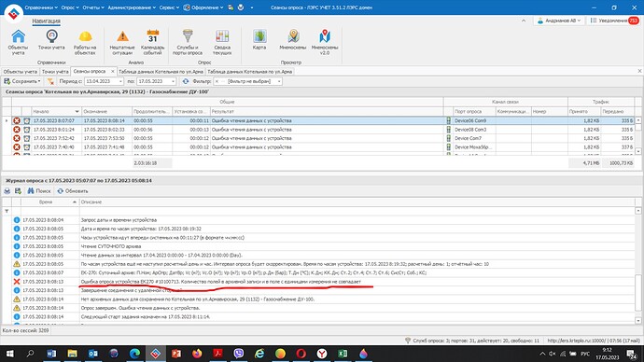The image size is (644, 362).
Task: Open Excel from the Windows taskbar
Action: pyautogui.click(x=343, y=354)
